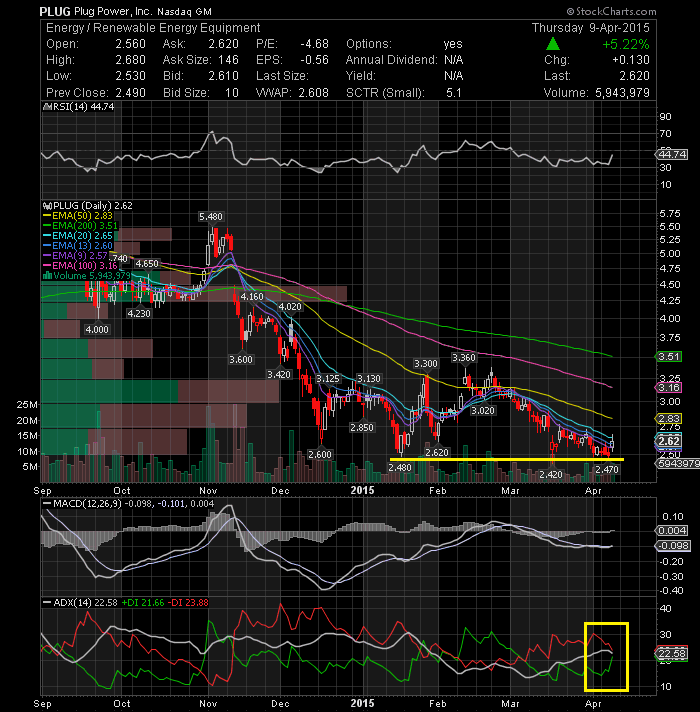The height and width of the screenshot is (712, 700).
Task: Click the EMA(20) 2.65 legend entry
Action: click(x=78, y=236)
